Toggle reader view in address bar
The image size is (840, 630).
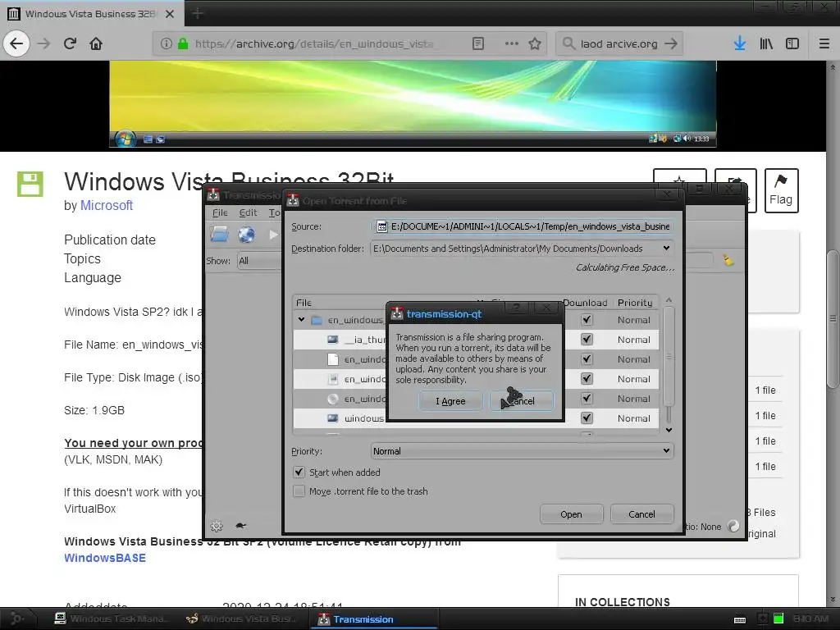[478, 43]
